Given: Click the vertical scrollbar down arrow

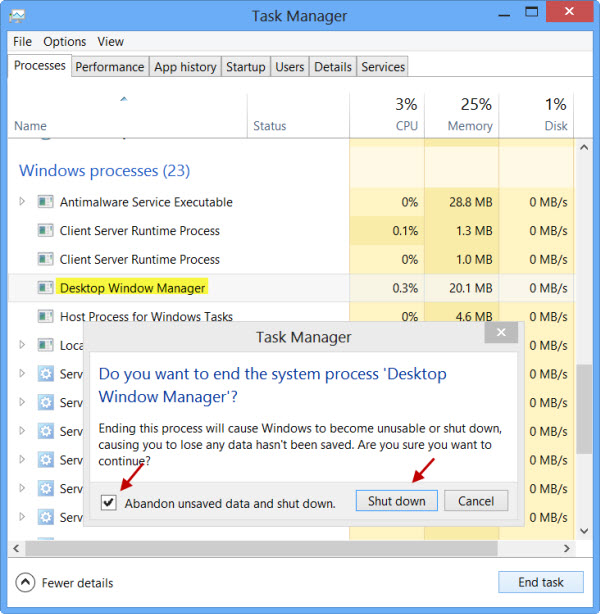Looking at the screenshot, I should [x=584, y=531].
